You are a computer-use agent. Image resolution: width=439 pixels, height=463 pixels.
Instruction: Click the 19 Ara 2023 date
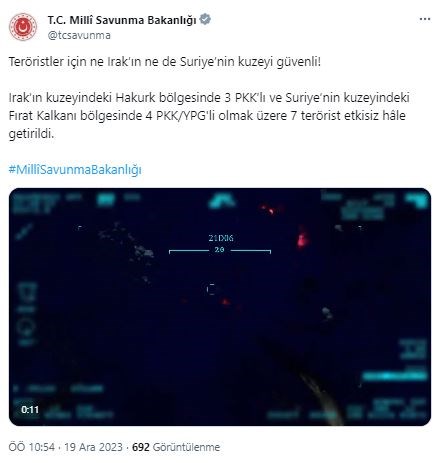[x=93, y=447]
